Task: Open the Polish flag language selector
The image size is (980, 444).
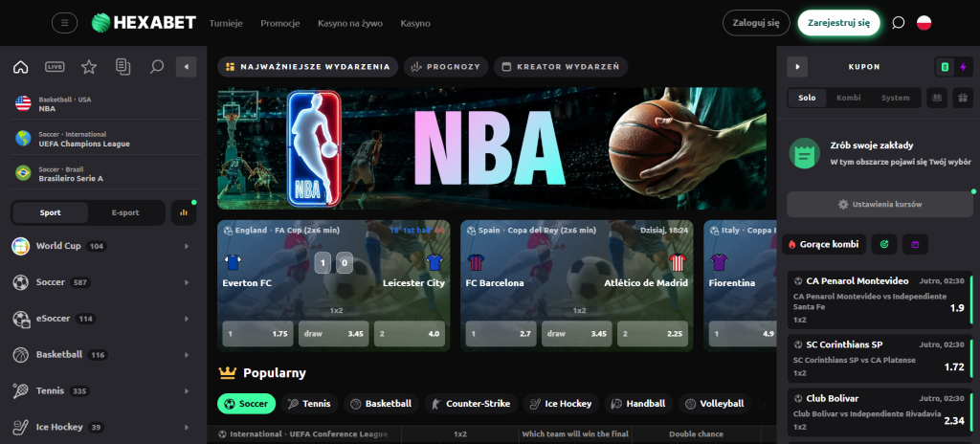Action: click(x=924, y=23)
